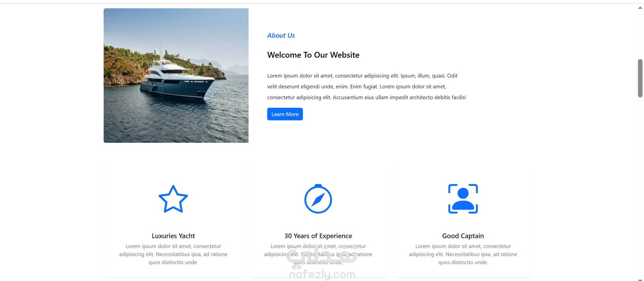Click the scrollbar up arrow
This screenshot has width=644, height=281.
tap(640, 8)
